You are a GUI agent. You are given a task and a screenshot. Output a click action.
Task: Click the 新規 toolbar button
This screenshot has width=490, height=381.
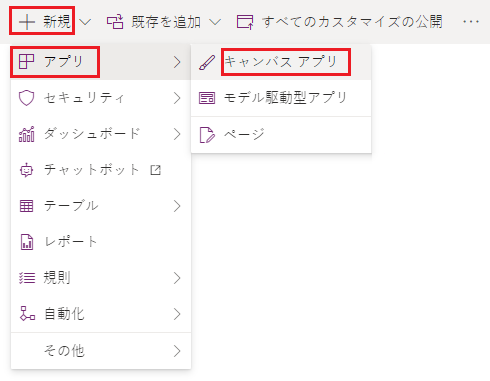point(45,22)
